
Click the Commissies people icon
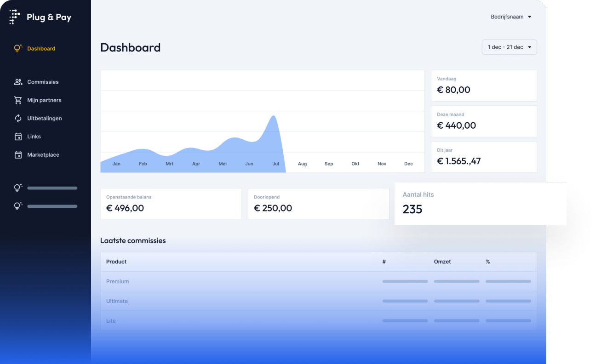pyautogui.click(x=18, y=82)
